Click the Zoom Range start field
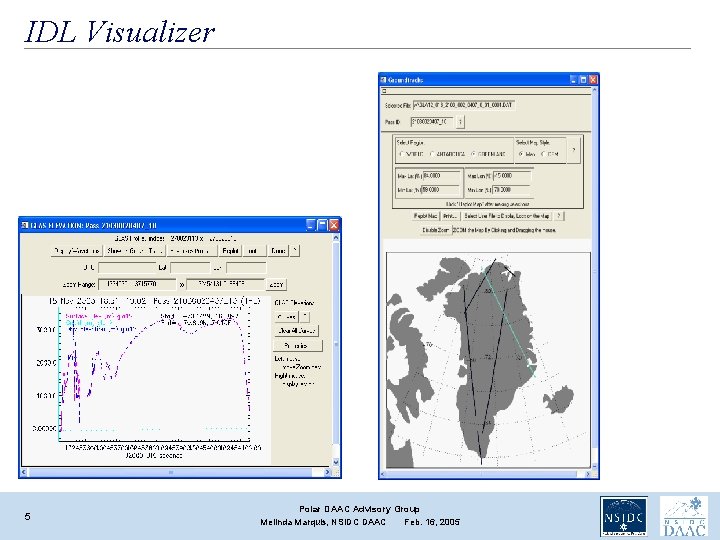The height and width of the screenshot is (540, 720). pyautogui.click(x=137, y=285)
